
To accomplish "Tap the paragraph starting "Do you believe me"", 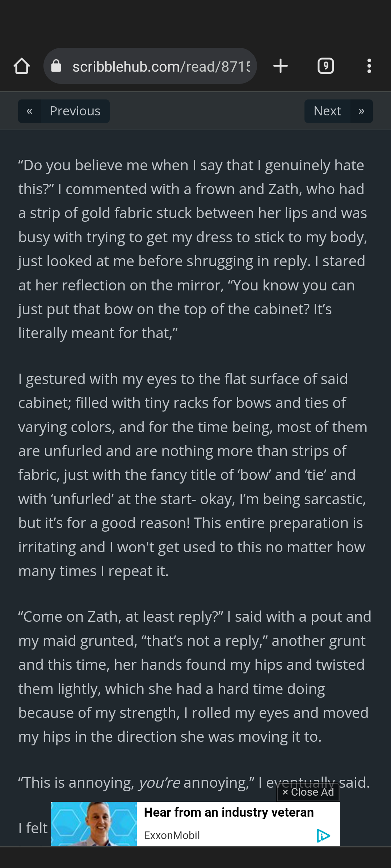I will (192, 249).
